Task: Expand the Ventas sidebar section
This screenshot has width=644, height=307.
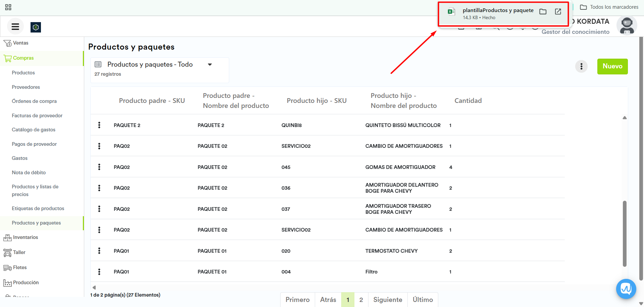Action: 20,43
